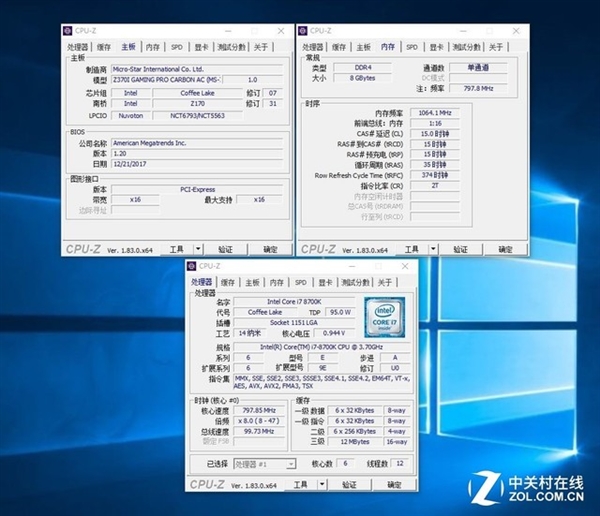
Task: Click LPCIO value NCT6793/NCT5563
Action: coord(197,116)
